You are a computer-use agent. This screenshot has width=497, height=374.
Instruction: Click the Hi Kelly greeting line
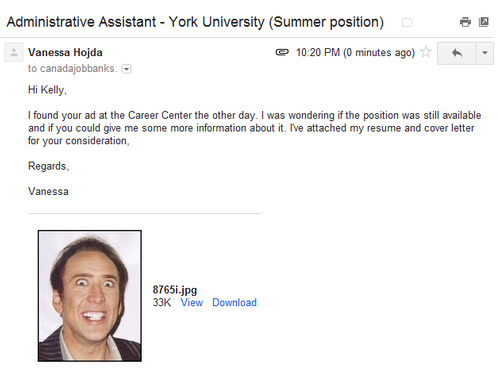(x=47, y=90)
